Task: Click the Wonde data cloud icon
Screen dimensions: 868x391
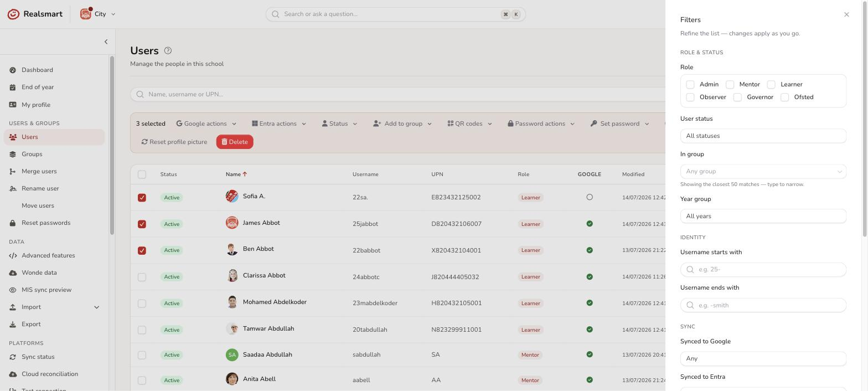Action: 13,272
